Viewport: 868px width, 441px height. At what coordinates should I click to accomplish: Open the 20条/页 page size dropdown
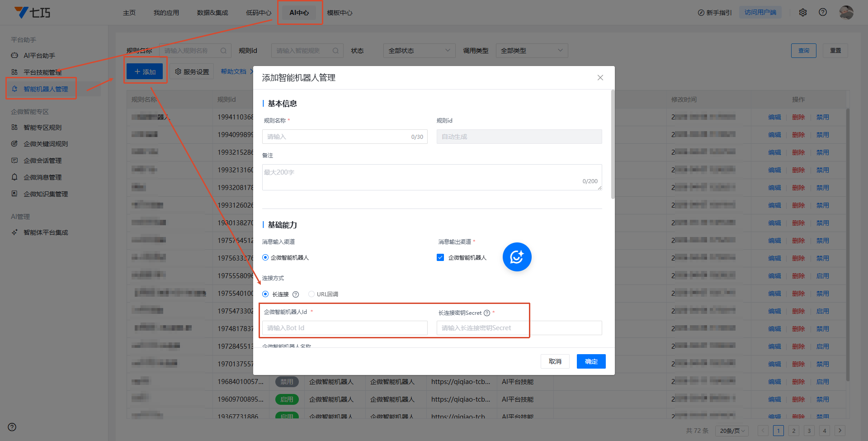point(732,431)
